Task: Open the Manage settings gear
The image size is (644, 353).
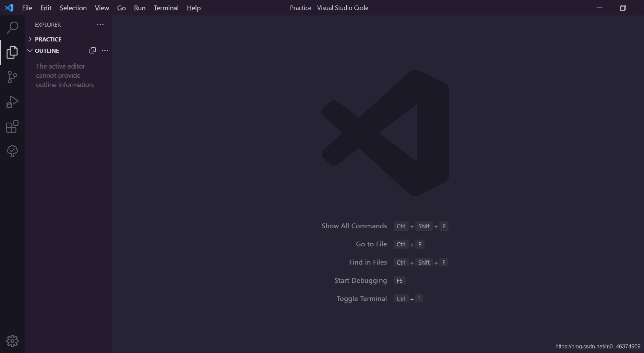Action: click(x=12, y=341)
